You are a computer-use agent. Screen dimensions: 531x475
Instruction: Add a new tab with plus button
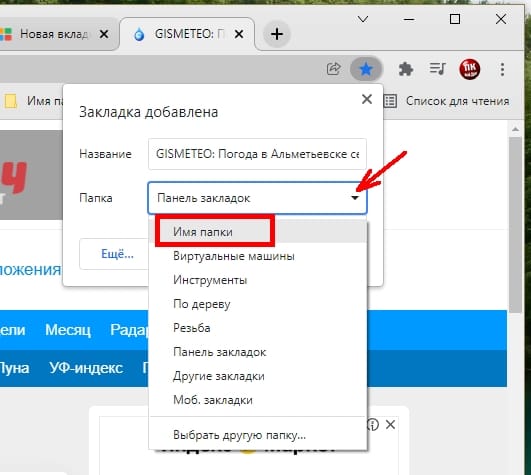point(277,34)
